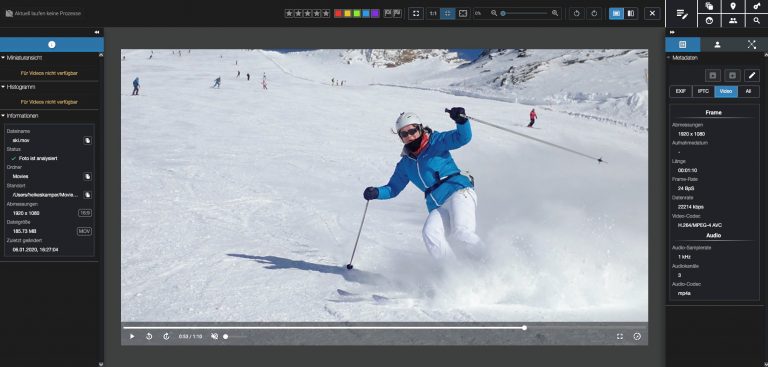Toggle the first flag marker

[x=388, y=13]
